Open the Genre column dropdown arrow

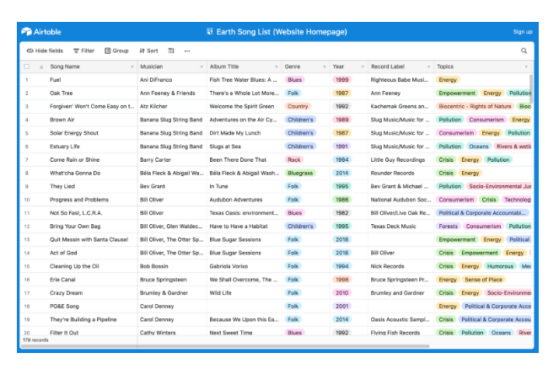[x=324, y=67]
